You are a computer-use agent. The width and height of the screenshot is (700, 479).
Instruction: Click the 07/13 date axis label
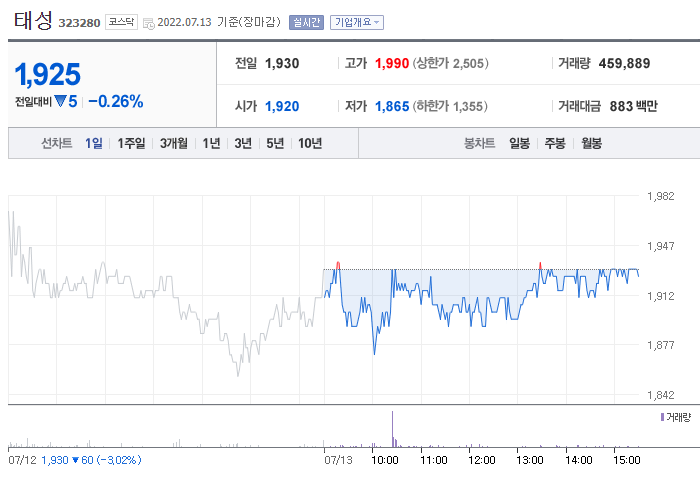coord(338,460)
